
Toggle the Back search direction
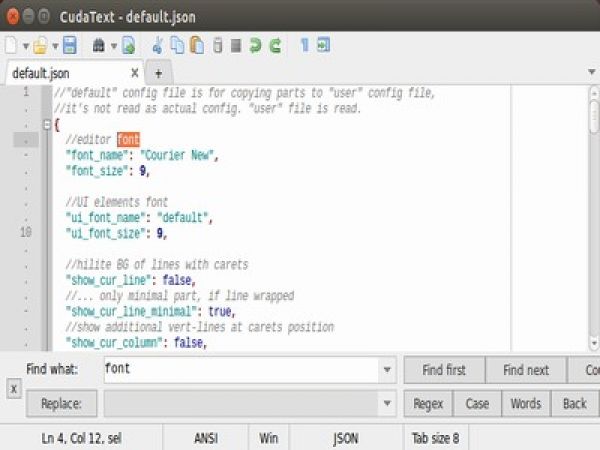pos(575,403)
